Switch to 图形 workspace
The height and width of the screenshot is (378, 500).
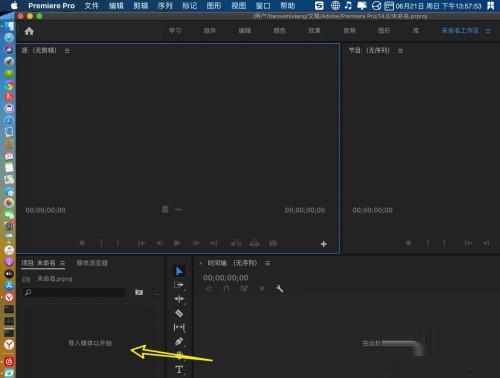tap(384, 31)
